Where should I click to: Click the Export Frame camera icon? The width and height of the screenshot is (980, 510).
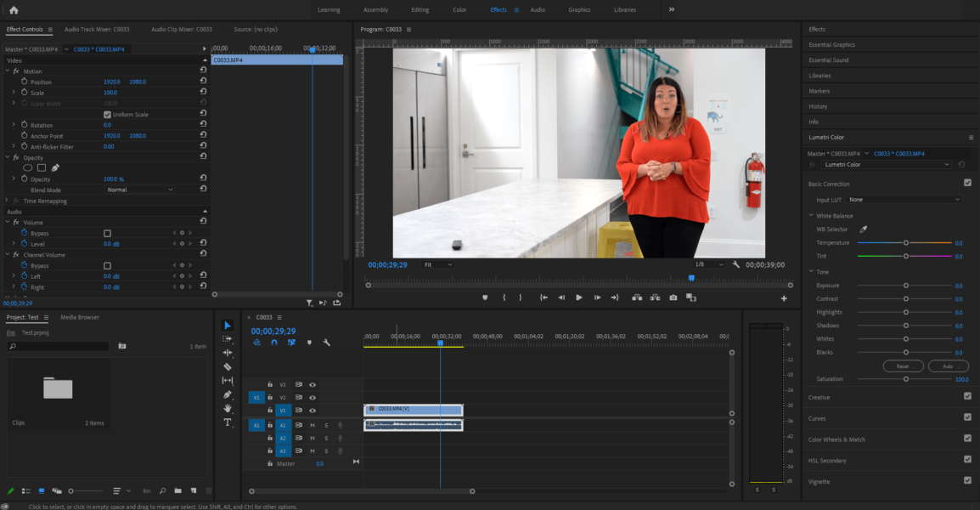[x=673, y=297]
